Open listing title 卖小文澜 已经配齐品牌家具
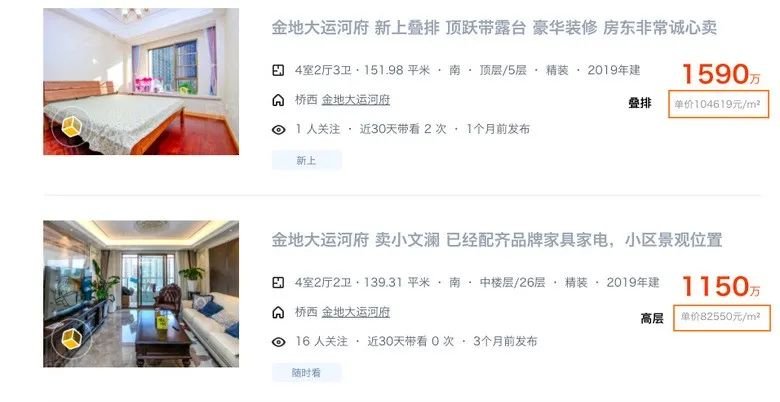This screenshot has height=402, width=780. 496,240
